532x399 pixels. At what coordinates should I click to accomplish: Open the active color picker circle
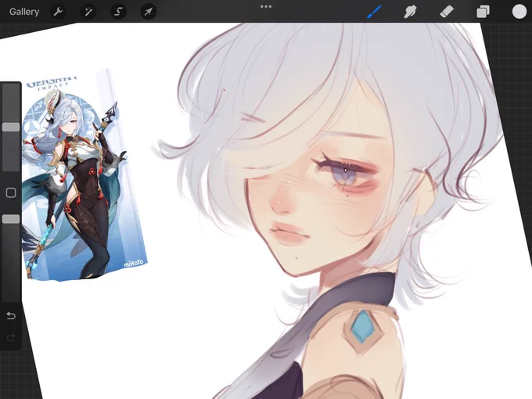(519, 12)
